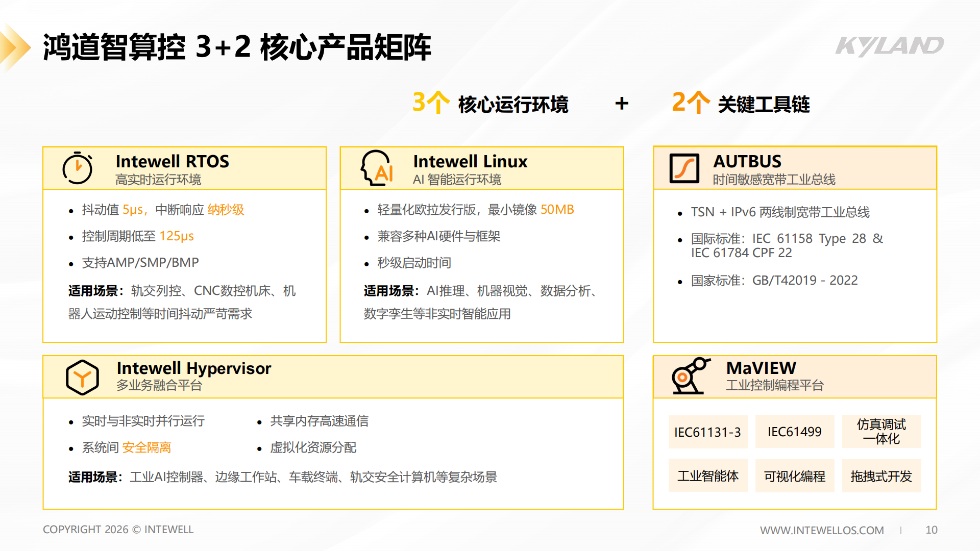Click the AI head icon beside Intewell Linux
Image resolution: width=980 pixels, height=551 pixels.
[x=377, y=168]
